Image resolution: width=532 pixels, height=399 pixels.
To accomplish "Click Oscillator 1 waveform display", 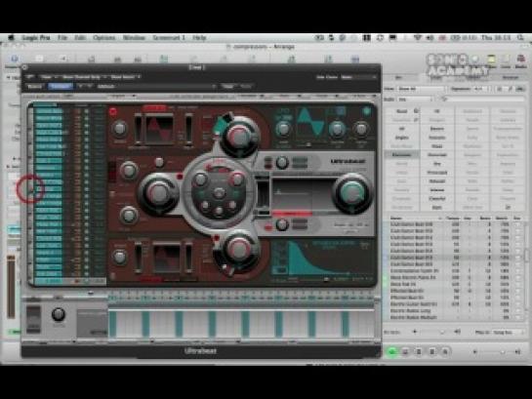I will (159, 129).
